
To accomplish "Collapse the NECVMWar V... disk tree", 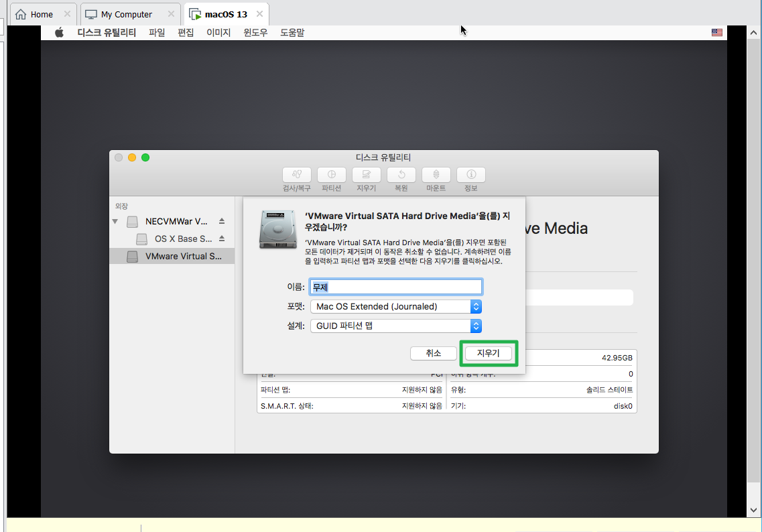I will 115,222.
